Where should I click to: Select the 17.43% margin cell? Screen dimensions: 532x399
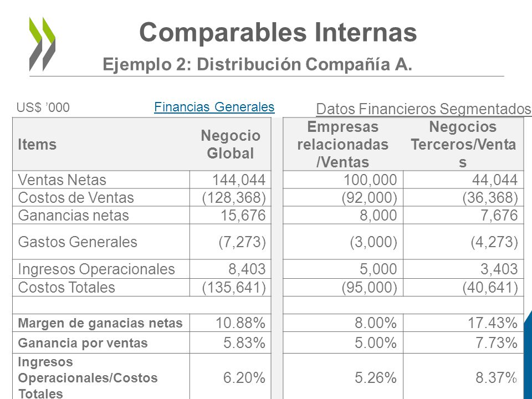coord(493,323)
